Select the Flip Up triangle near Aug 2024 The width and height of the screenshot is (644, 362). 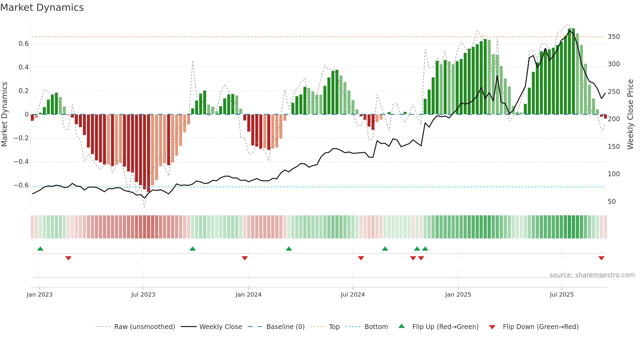tap(385, 249)
